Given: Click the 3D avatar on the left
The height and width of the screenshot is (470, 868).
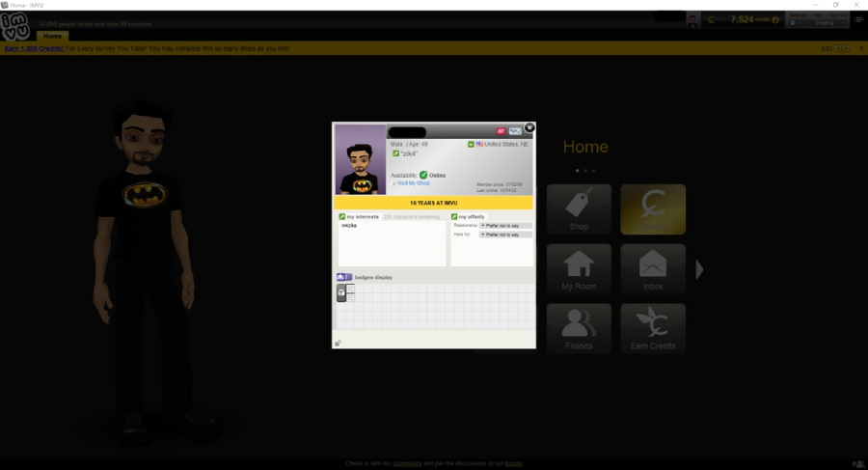Looking at the screenshot, I should [145, 271].
